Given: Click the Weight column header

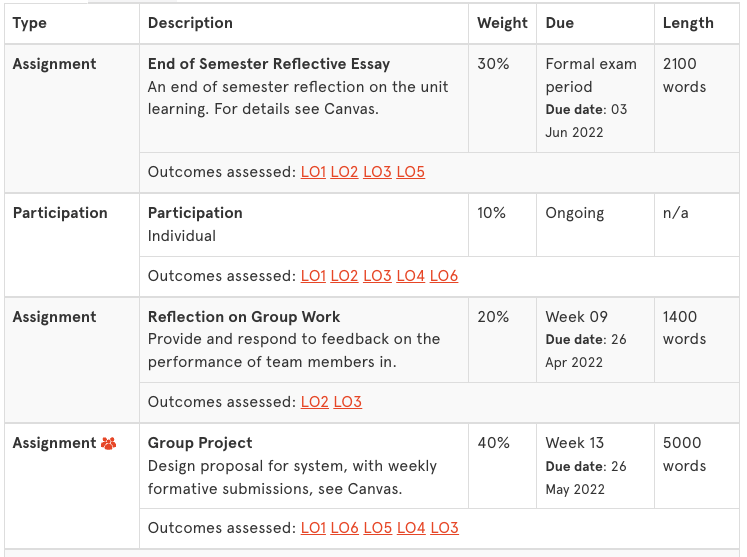Looking at the screenshot, I should [502, 23].
